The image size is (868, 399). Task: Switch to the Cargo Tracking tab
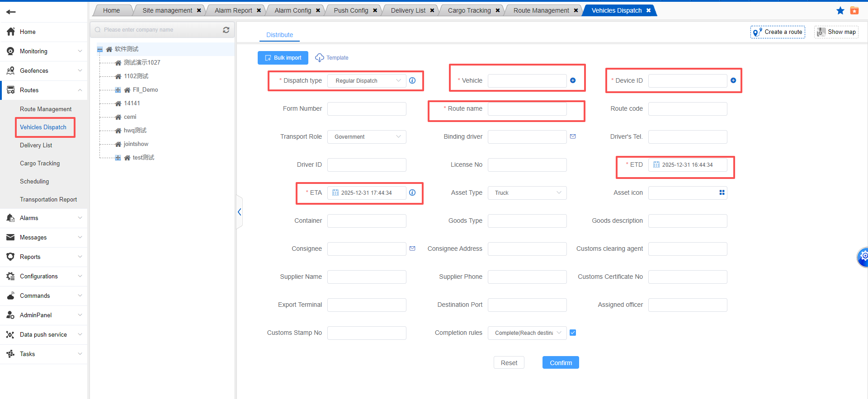tap(469, 10)
